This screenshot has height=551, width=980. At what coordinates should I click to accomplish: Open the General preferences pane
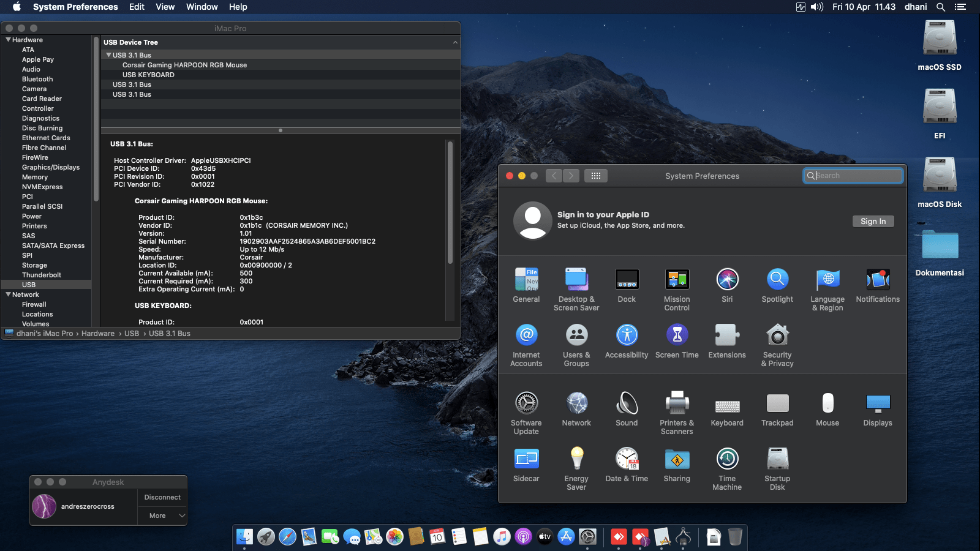click(x=526, y=285)
